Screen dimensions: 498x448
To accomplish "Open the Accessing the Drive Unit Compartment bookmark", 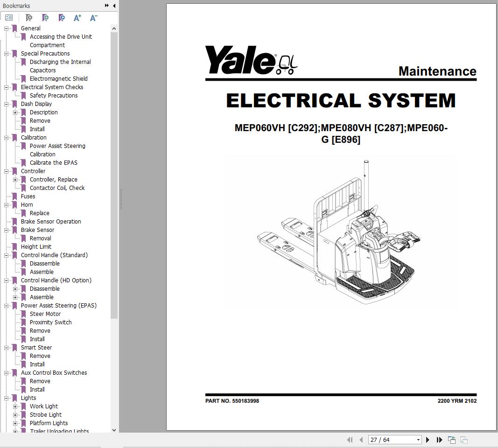I will [61, 41].
